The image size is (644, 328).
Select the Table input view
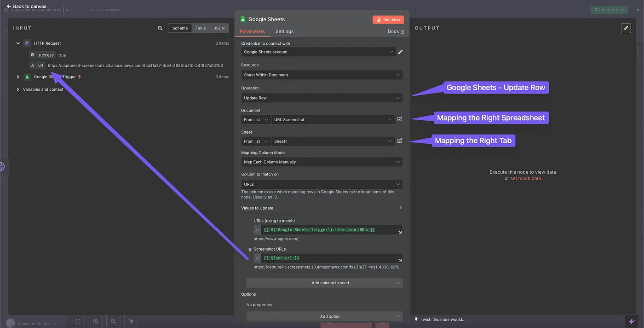pos(201,28)
